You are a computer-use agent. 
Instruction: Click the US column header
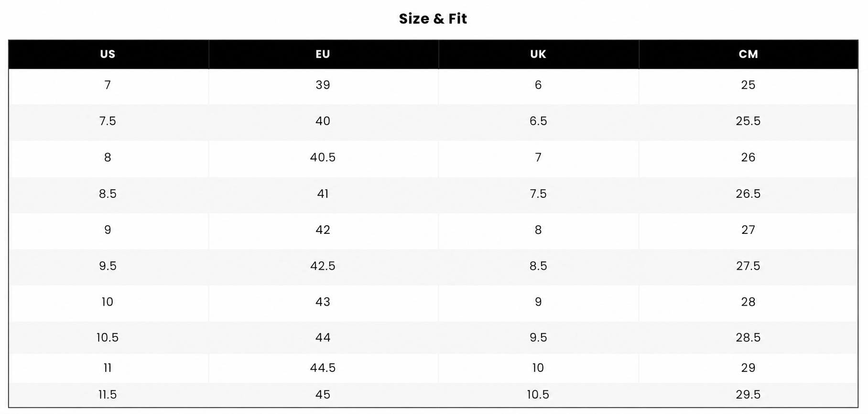point(108,54)
